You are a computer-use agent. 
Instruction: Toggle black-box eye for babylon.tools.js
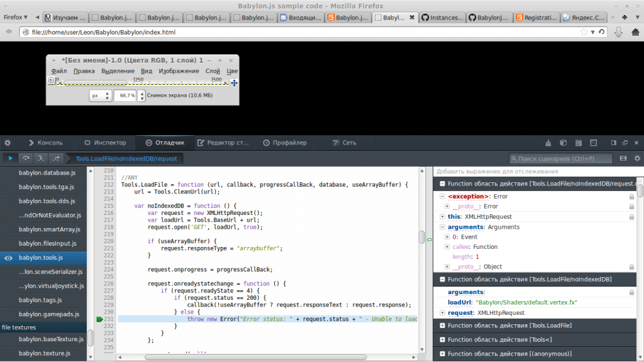[8, 258]
